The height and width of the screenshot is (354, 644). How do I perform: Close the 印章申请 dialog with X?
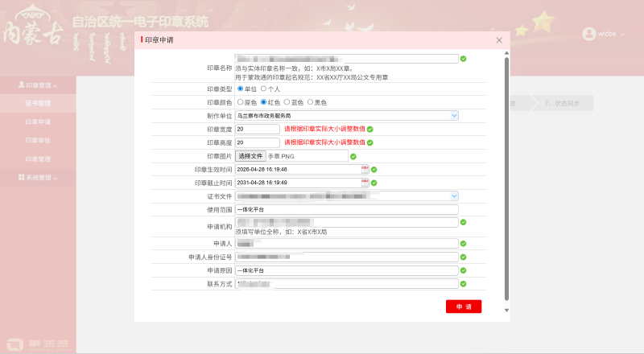[499, 39]
